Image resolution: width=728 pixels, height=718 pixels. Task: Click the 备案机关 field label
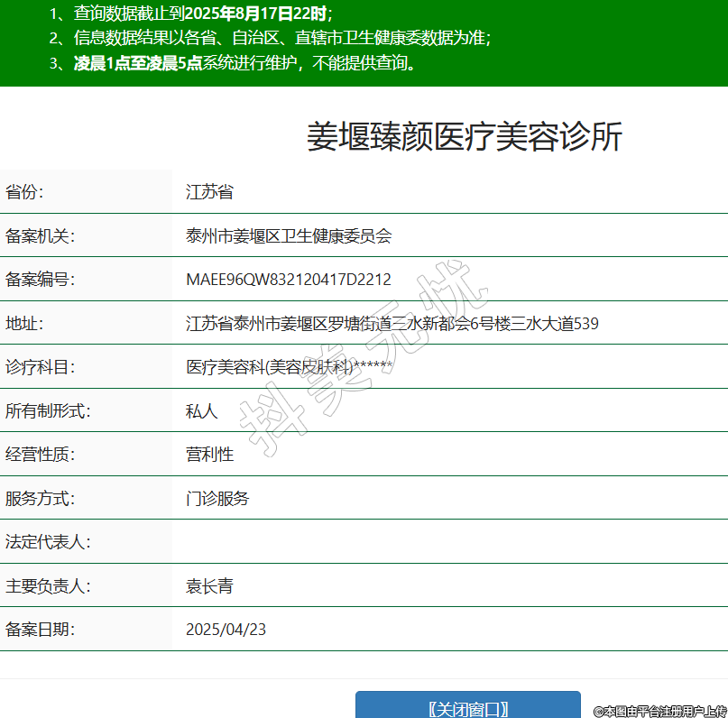41,236
